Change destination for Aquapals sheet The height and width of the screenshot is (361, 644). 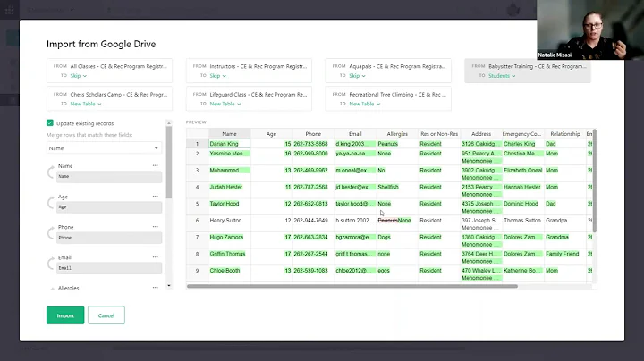coord(357,76)
